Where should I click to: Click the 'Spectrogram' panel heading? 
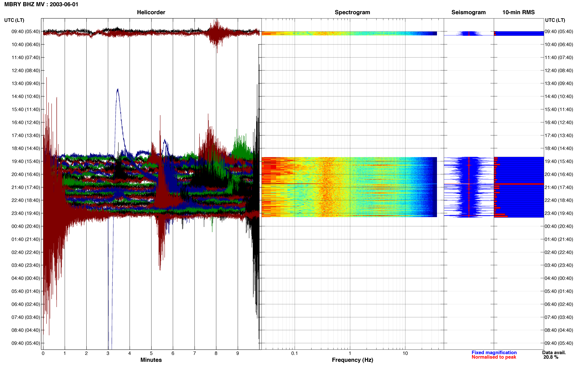pos(352,12)
